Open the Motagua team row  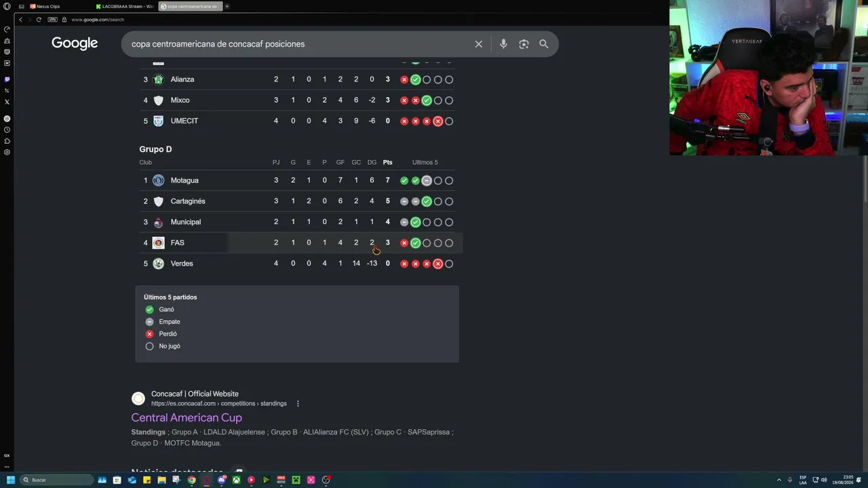click(297, 180)
